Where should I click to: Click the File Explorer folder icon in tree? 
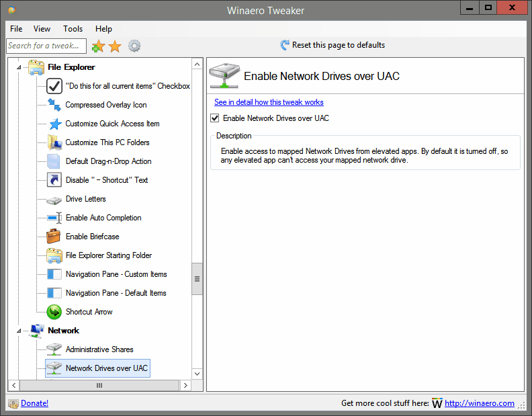pyautogui.click(x=36, y=67)
